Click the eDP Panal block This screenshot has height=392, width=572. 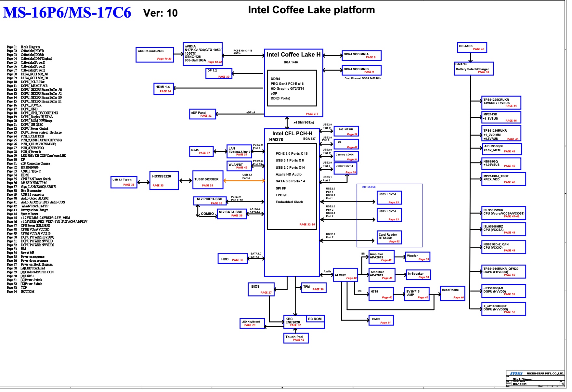coord(203,114)
